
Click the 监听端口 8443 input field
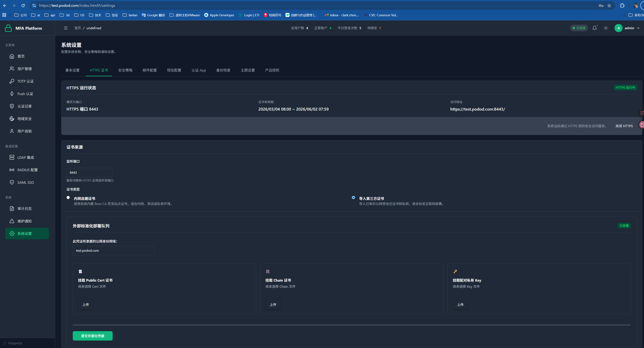(x=89, y=173)
